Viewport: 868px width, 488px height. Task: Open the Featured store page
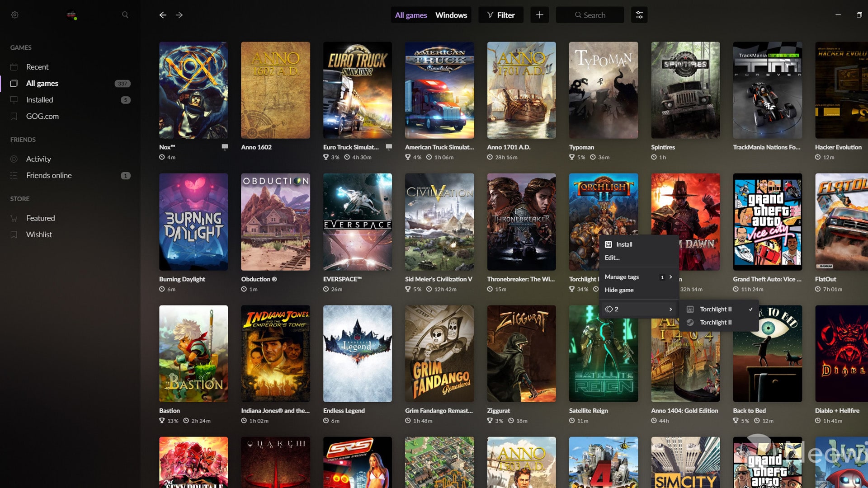70,218
